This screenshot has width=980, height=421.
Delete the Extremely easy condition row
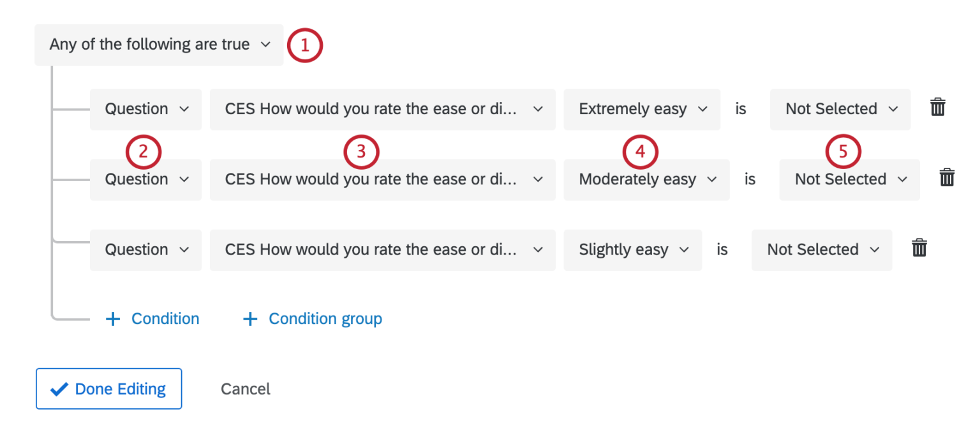pyautogui.click(x=937, y=108)
